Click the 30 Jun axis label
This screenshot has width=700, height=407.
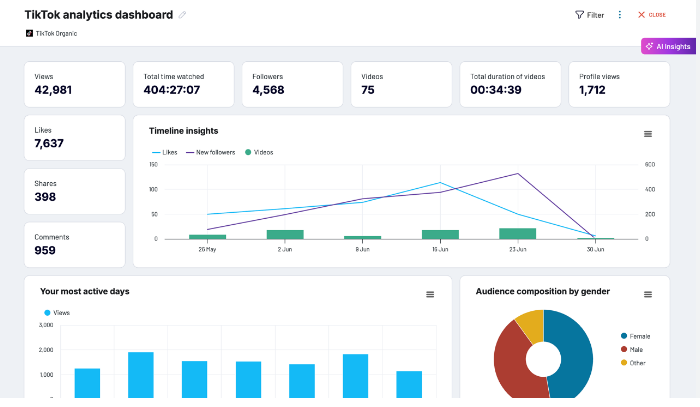[595, 249]
